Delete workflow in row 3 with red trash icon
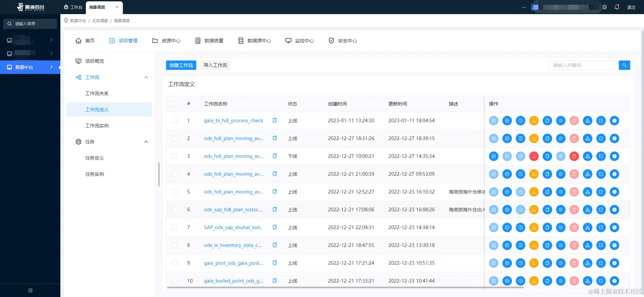The image size is (644, 297). point(574,156)
